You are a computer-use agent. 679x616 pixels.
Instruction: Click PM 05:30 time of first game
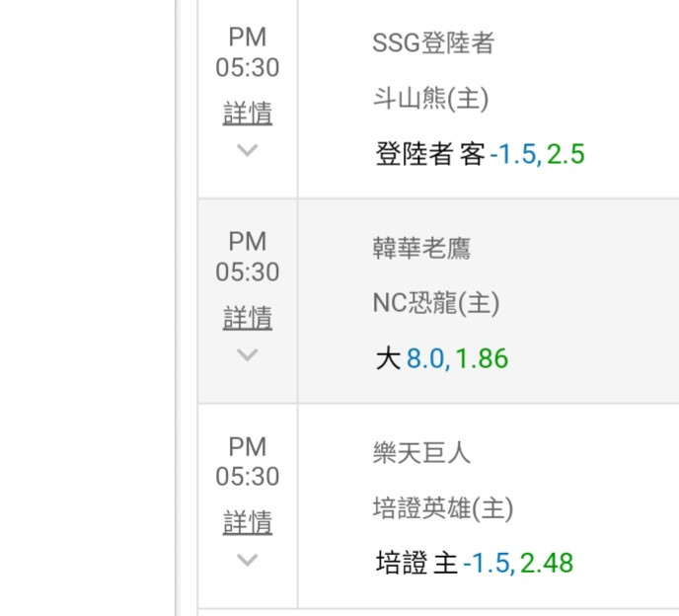coord(248,52)
